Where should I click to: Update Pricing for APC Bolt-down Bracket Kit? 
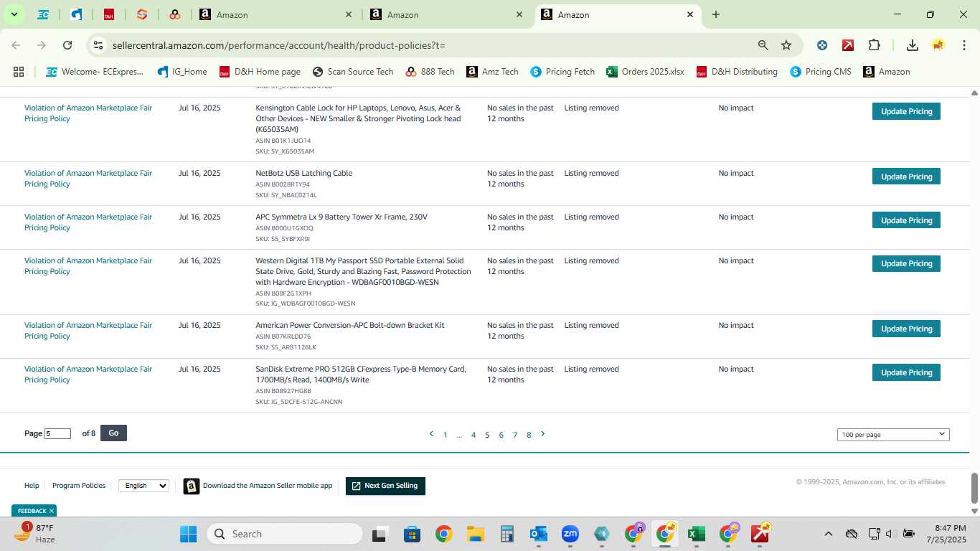tap(906, 329)
